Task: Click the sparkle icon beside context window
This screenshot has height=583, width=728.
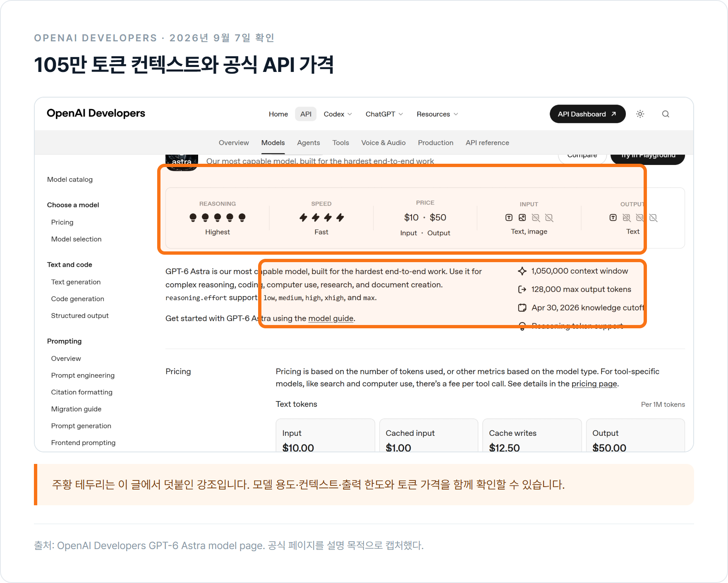Action: point(522,271)
